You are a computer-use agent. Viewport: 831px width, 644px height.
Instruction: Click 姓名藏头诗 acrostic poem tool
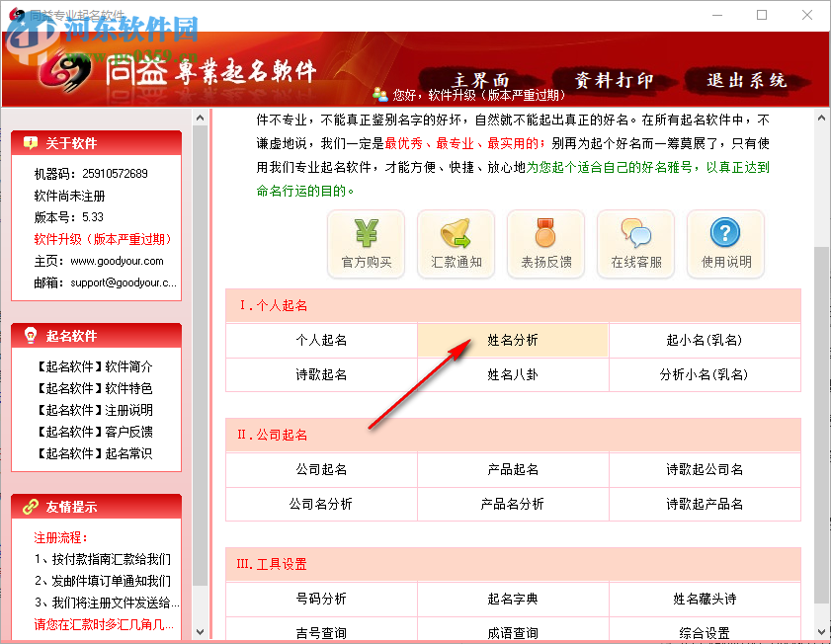point(705,601)
